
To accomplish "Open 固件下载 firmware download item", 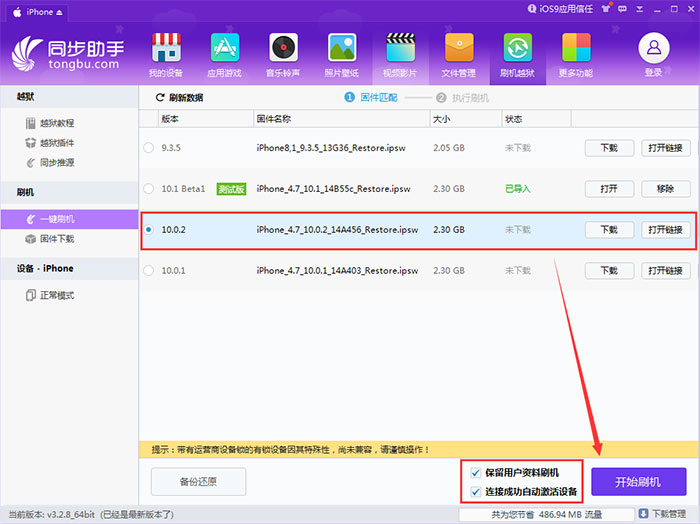I will [50, 239].
